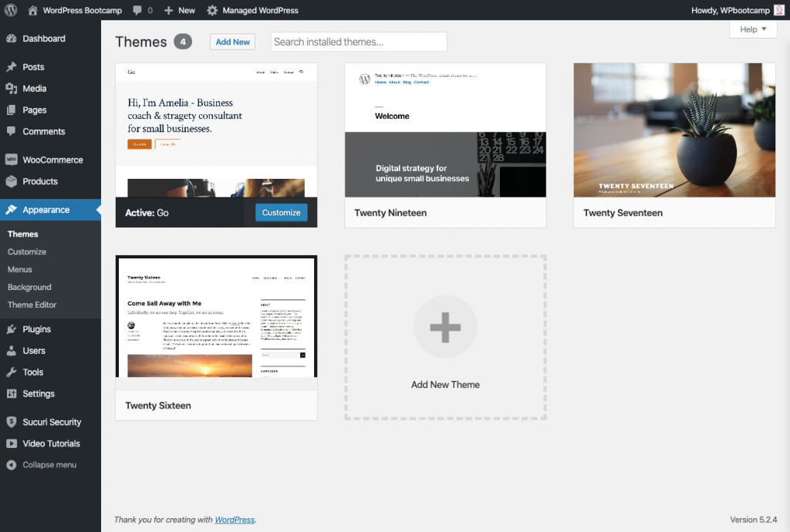Click the Twenty Sixteen theme name
790x532 pixels.
coord(158,406)
